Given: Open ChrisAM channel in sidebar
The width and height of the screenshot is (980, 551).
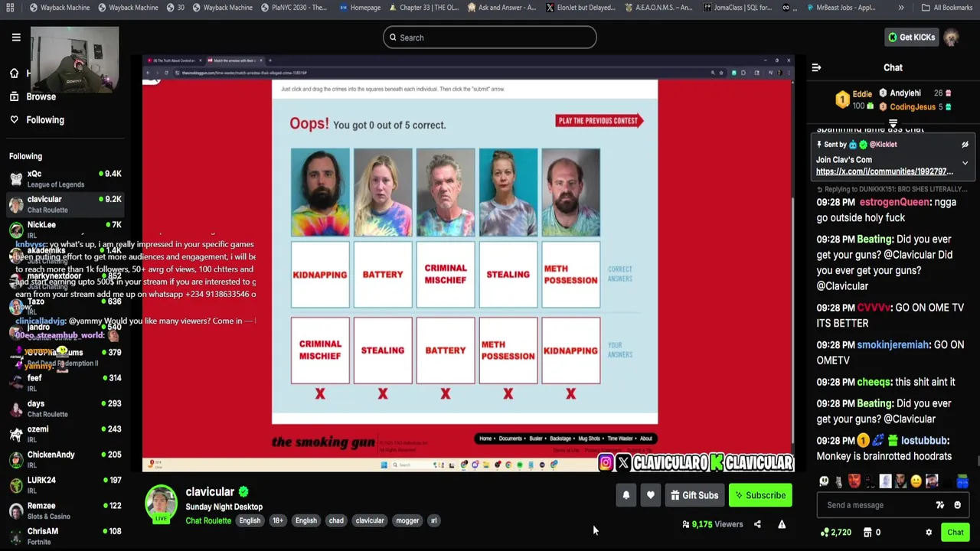Looking at the screenshot, I should point(64,536).
